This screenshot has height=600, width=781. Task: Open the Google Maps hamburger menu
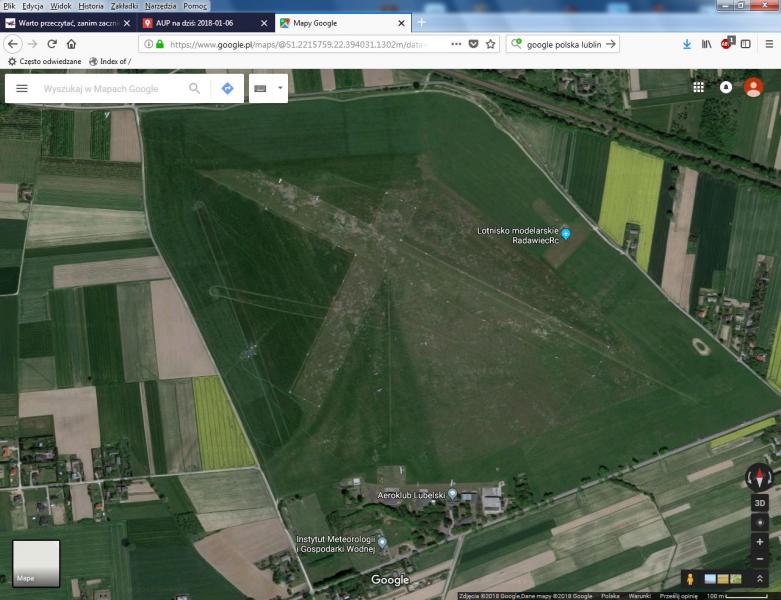pos(22,88)
